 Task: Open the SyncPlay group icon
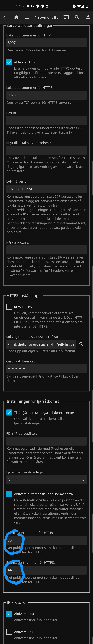pos(55,17)
